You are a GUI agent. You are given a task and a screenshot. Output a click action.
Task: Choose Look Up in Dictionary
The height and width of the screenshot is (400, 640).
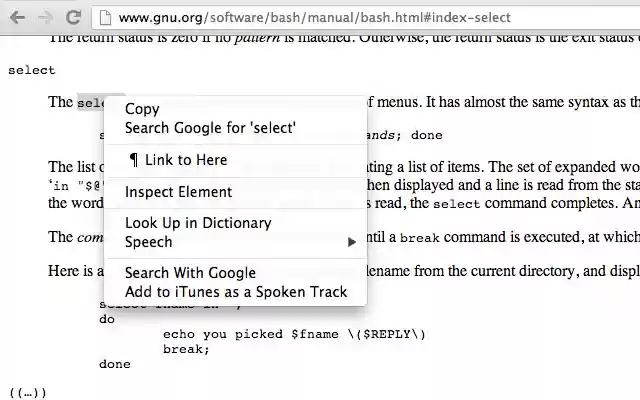click(x=198, y=223)
